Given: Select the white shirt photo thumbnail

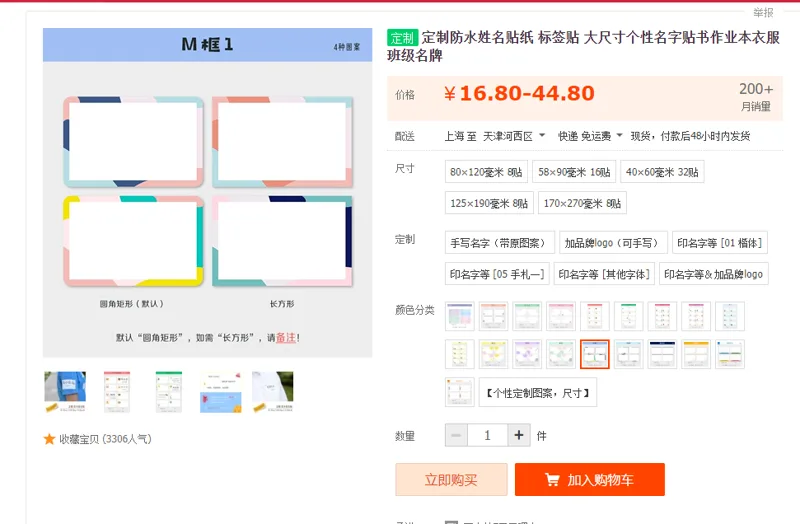Looking at the screenshot, I should tap(273, 392).
